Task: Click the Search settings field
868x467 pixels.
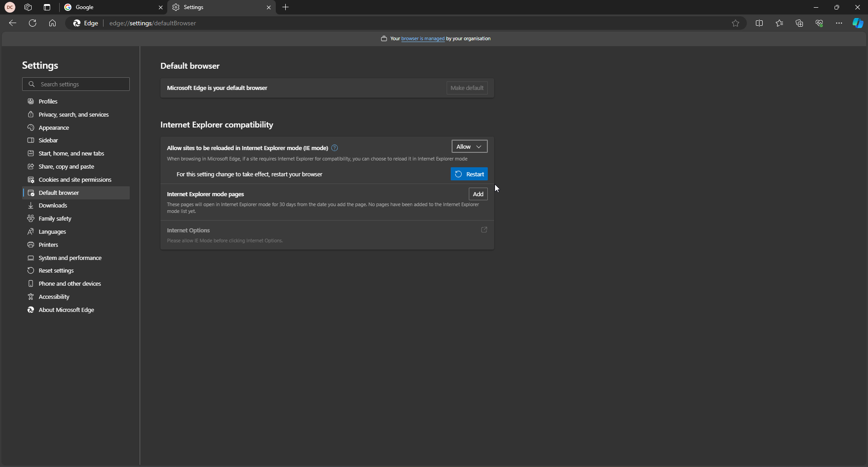Action: tap(76, 84)
